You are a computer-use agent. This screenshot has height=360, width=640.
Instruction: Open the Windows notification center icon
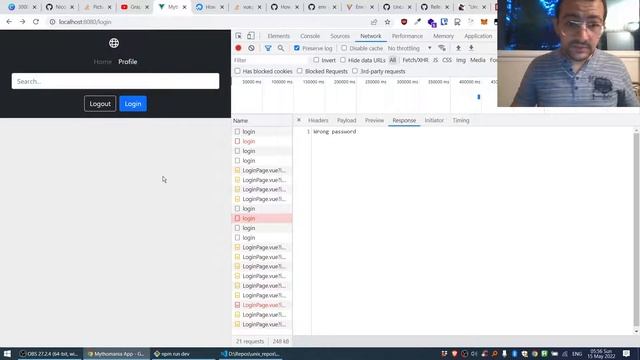(x=627, y=354)
